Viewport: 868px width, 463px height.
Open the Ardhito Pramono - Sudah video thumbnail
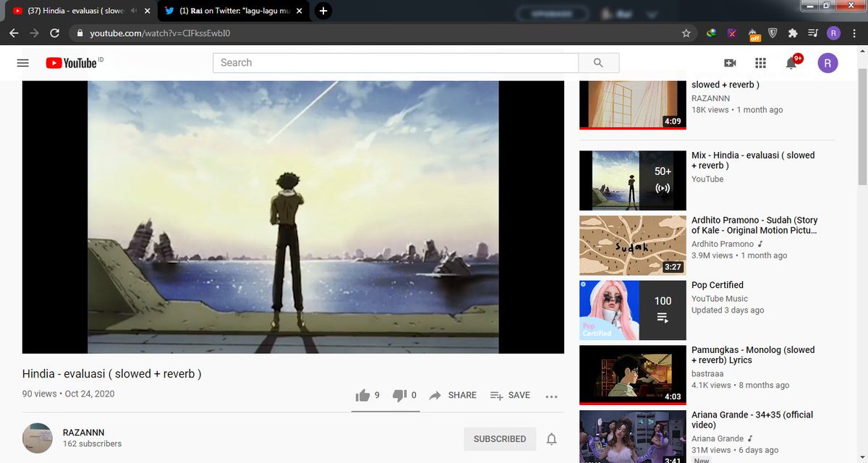click(x=633, y=245)
